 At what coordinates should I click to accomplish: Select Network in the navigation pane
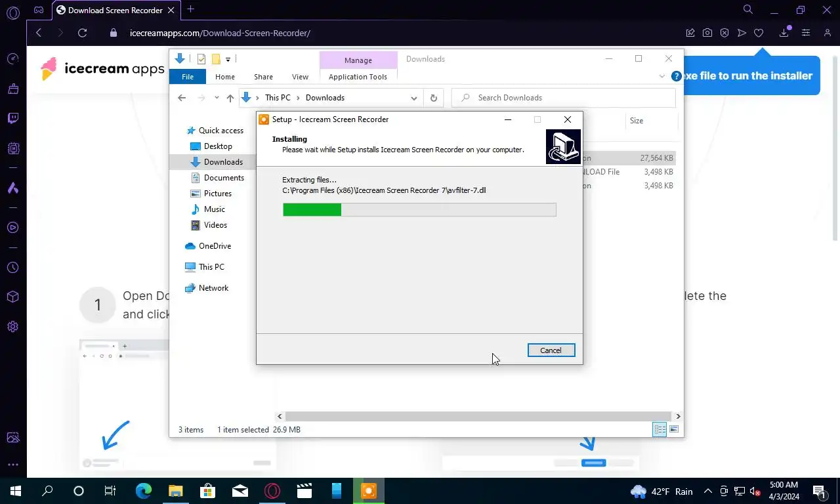click(x=207, y=288)
